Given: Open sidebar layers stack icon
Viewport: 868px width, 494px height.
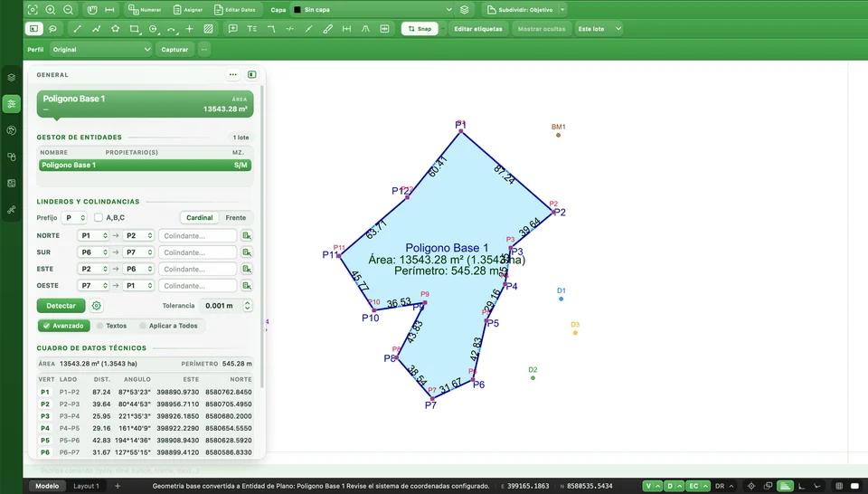Looking at the screenshot, I should (x=12, y=78).
